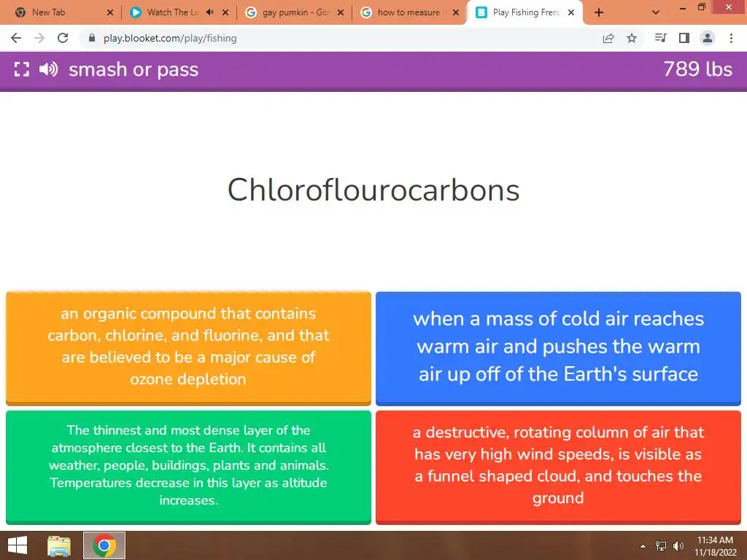Open the Chrome profile menu

tap(708, 38)
